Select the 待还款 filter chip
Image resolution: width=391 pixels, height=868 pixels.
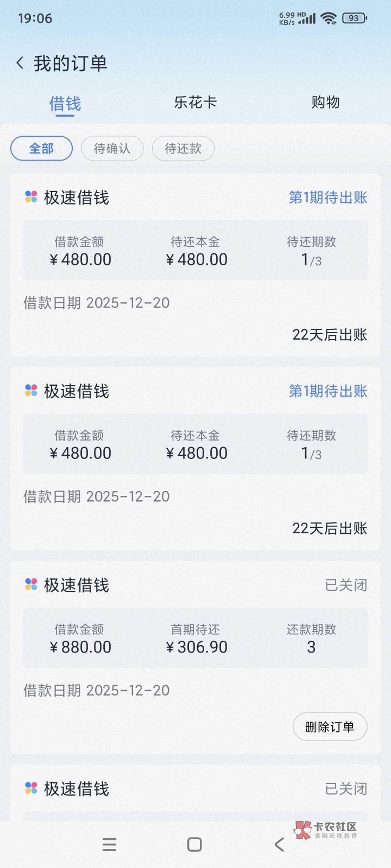[183, 149]
